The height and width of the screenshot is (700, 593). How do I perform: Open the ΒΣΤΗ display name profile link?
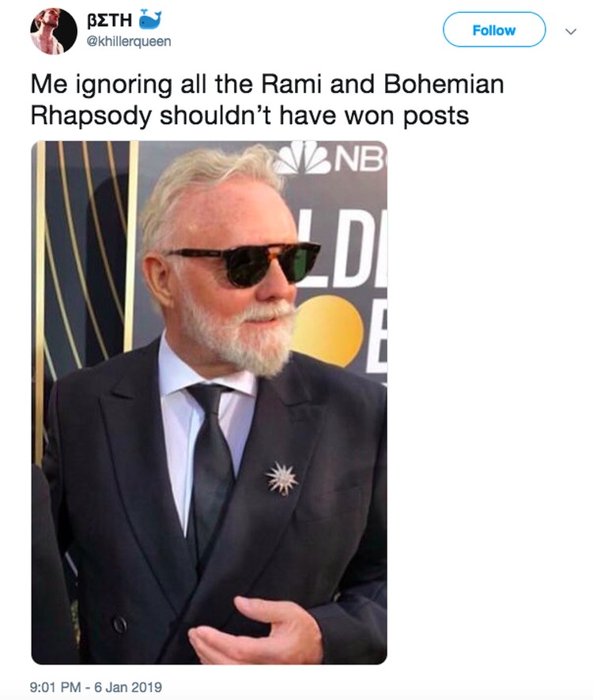pyautogui.click(x=109, y=20)
